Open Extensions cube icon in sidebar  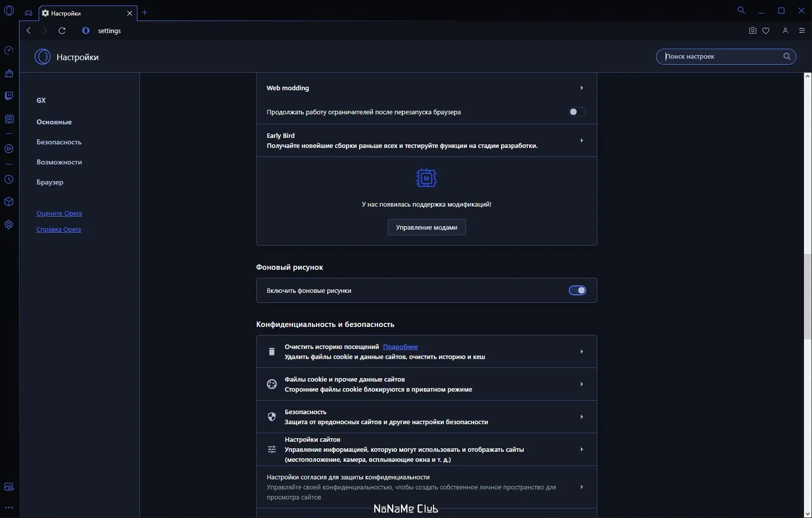tap(9, 202)
